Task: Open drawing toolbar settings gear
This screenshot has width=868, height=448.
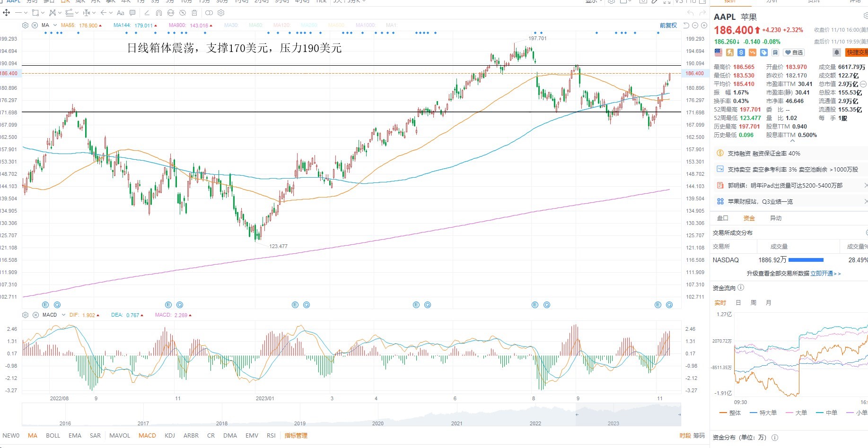Action: pos(221,13)
